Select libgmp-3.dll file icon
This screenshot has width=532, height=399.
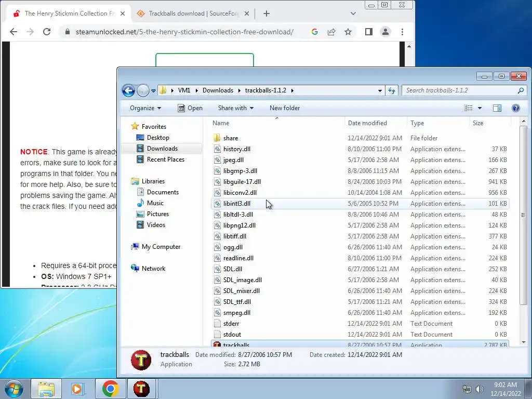217,170
